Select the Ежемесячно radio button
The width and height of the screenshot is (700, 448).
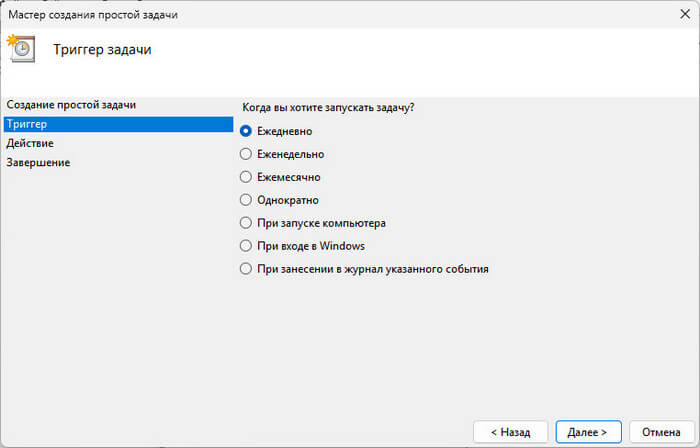click(x=246, y=177)
